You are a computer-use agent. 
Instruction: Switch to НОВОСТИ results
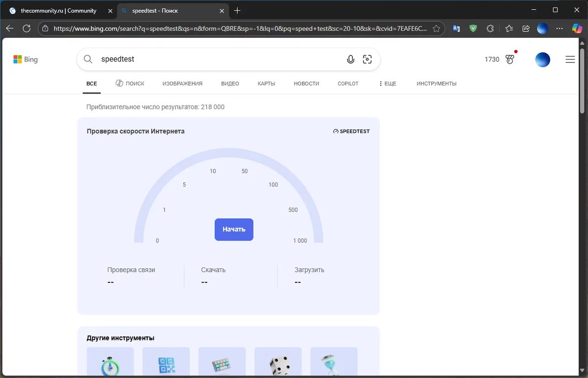[x=306, y=84]
